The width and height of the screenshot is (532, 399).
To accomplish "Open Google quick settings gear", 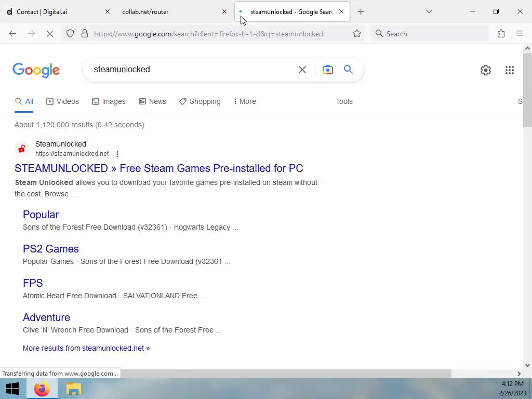I will [486, 70].
